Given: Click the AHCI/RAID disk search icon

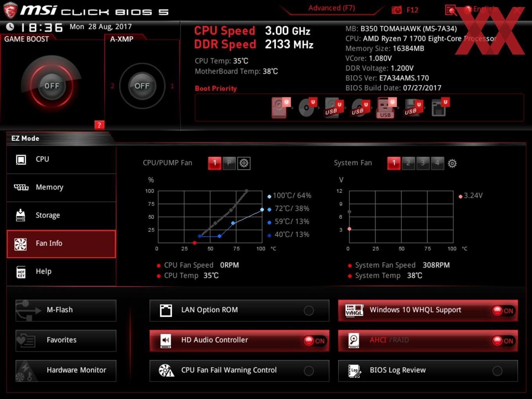Looking at the screenshot, I should click(x=354, y=340).
